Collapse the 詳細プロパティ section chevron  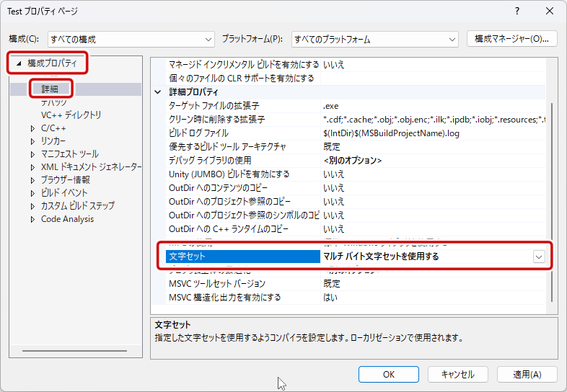coord(158,92)
